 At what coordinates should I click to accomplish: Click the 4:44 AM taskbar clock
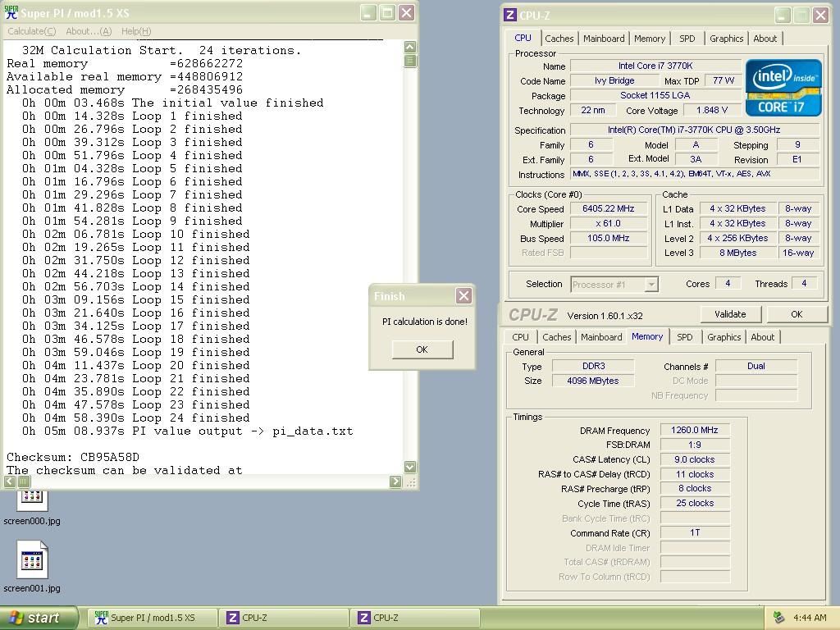pyautogui.click(x=810, y=618)
